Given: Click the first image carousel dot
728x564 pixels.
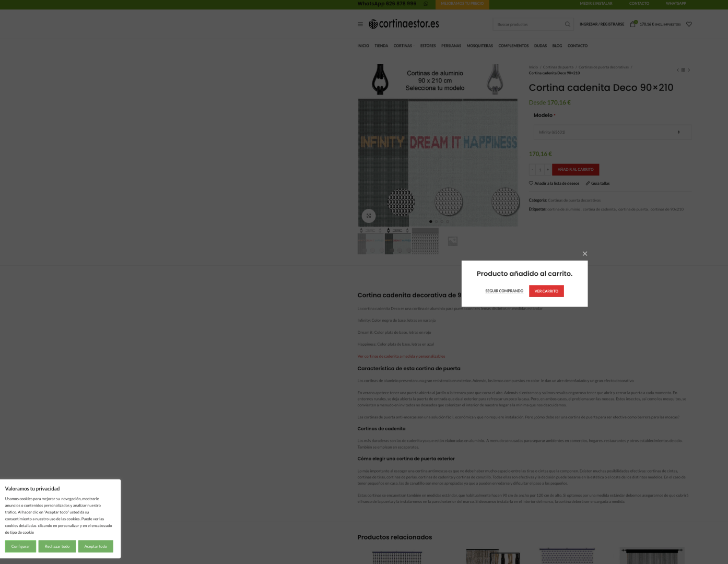Looking at the screenshot, I should pyautogui.click(x=431, y=221).
